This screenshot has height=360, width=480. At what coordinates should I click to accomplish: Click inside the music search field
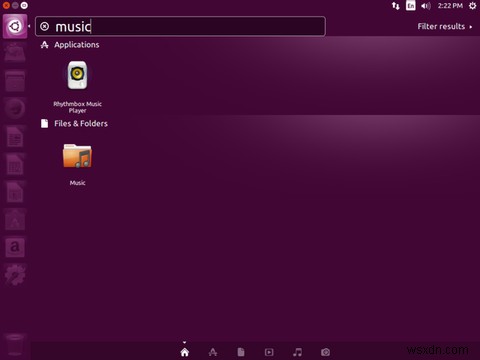pos(180,26)
